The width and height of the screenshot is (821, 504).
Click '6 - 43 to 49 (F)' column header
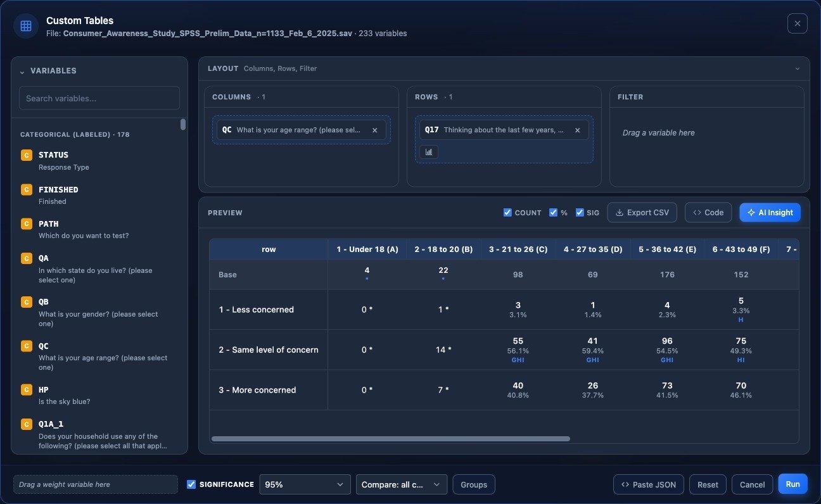click(741, 249)
